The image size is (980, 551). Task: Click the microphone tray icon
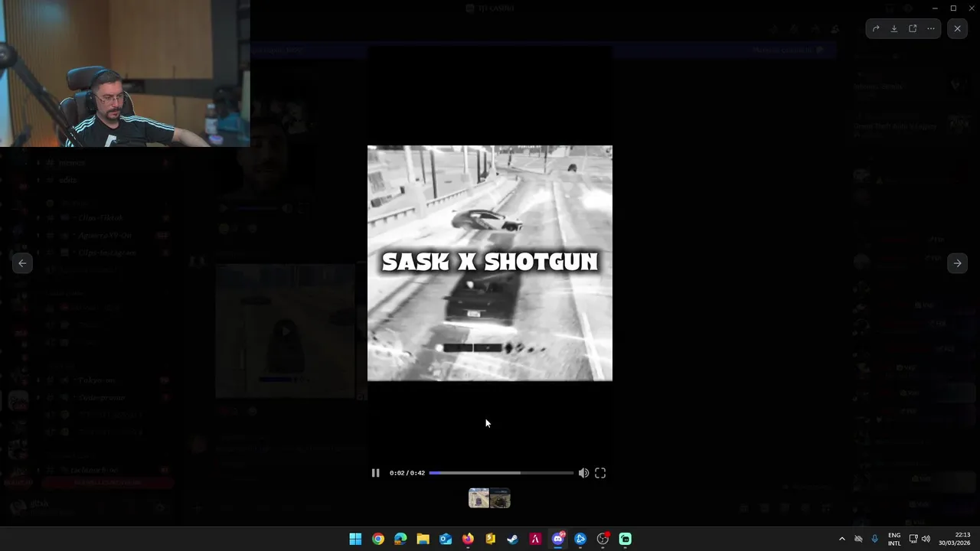[874, 539]
